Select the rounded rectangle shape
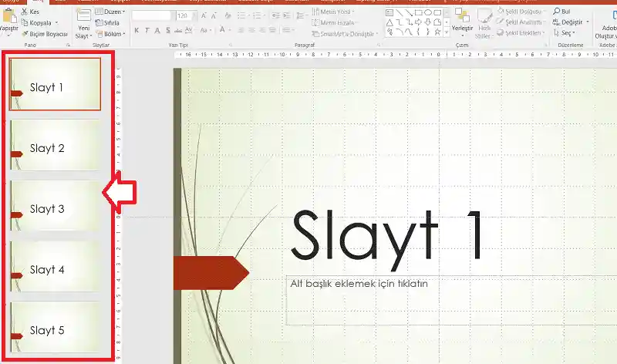Screen dimensions: 617x364 [x=437, y=12]
